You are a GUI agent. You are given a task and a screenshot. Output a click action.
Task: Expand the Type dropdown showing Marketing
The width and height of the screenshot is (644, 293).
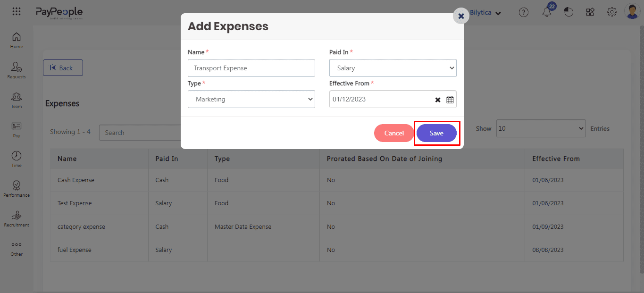pos(251,99)
